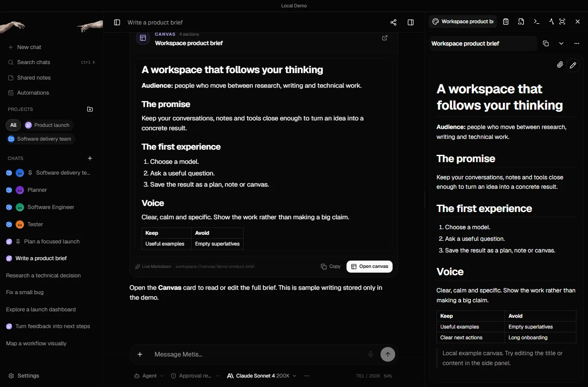Start a New chat
The height and width of the screenshot is (387, 588).
[52, 47]
